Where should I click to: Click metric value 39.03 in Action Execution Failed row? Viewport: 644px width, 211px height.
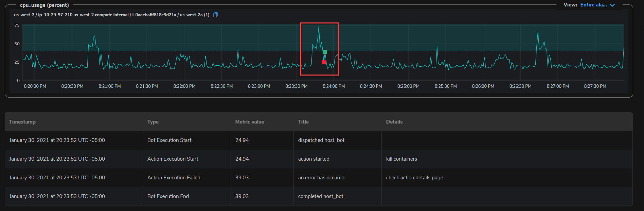tap(242, 178)
